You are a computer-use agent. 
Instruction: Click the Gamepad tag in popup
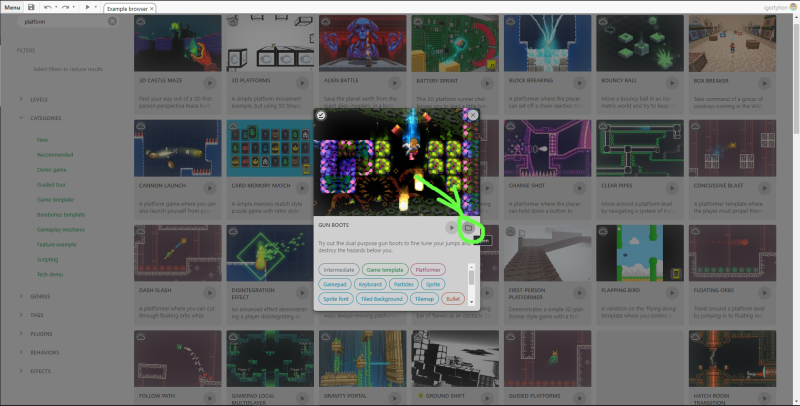[335, 284]
